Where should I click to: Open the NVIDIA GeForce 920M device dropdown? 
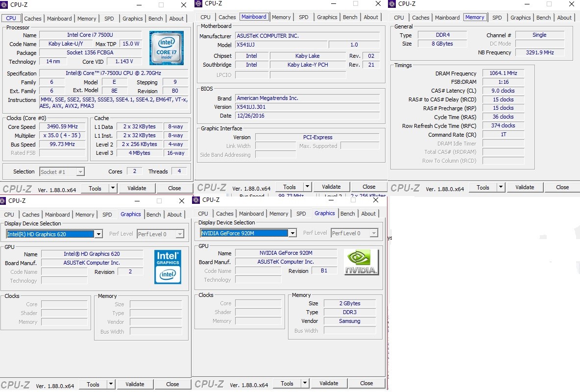coord(292,233)
